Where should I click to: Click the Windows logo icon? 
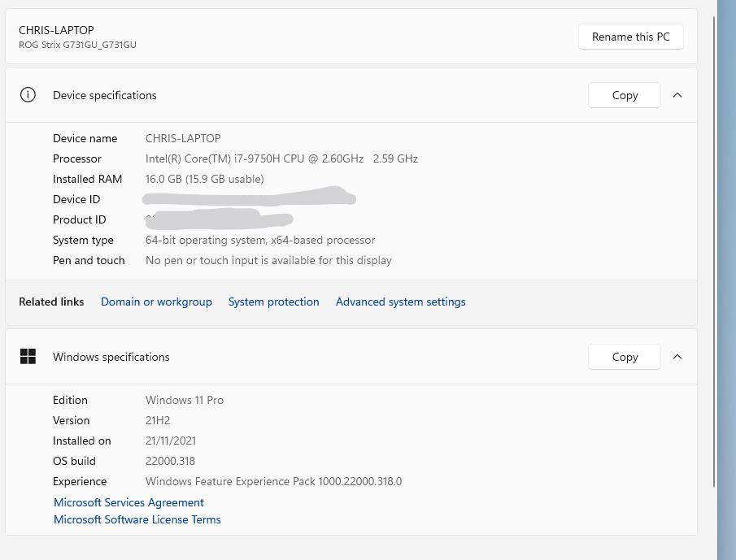click(x=28, y=357)
